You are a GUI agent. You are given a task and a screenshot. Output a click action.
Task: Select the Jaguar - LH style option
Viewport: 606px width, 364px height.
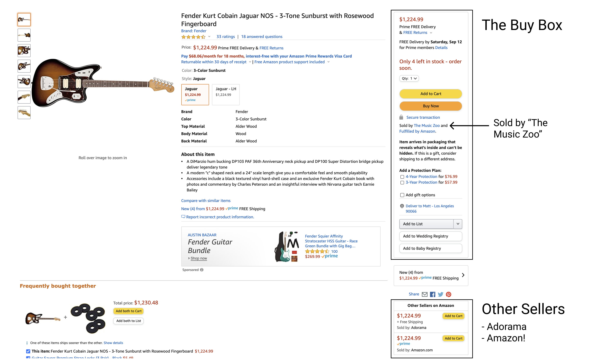225,94
